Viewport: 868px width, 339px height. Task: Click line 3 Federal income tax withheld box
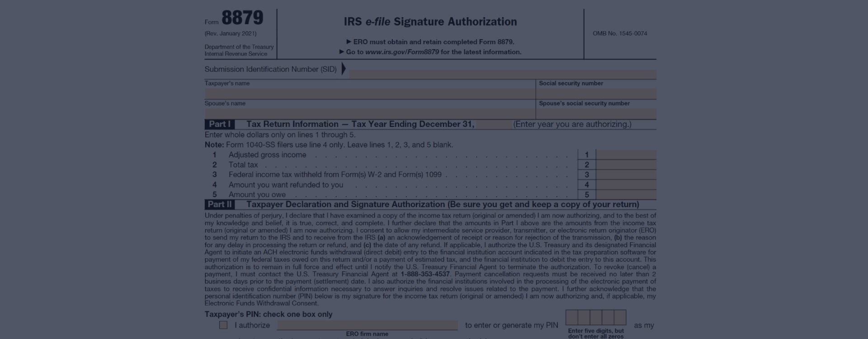click(x=626, y=174)
